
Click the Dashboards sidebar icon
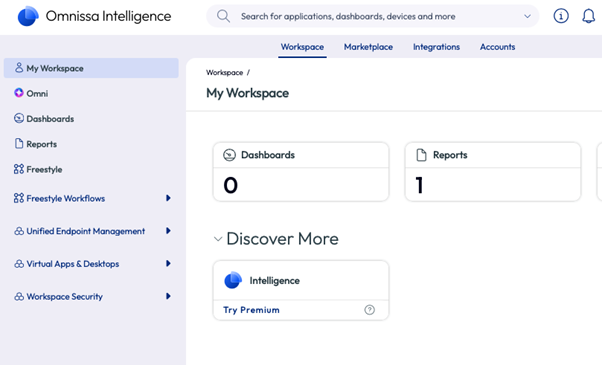pos(19,118)
